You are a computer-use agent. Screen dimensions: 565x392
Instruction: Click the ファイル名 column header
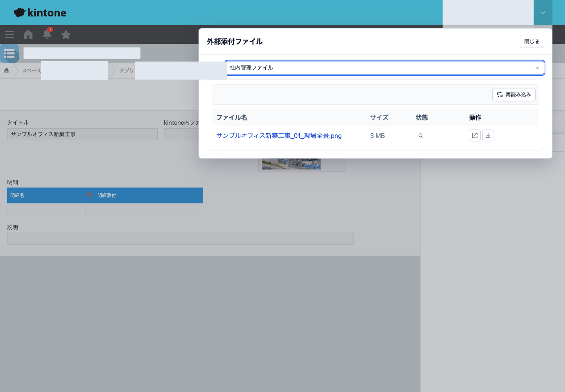(231, 118)
